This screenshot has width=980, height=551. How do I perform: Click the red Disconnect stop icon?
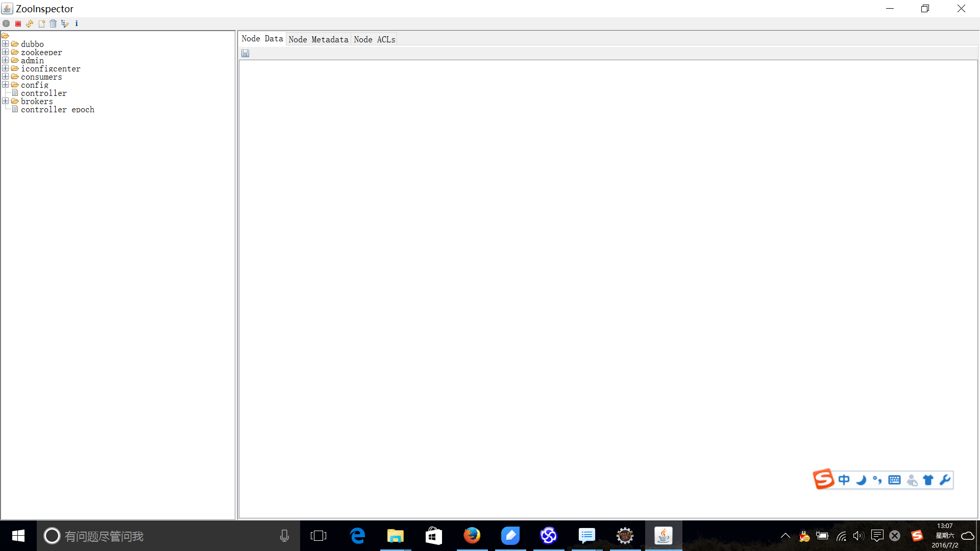(x=18, y=23)
